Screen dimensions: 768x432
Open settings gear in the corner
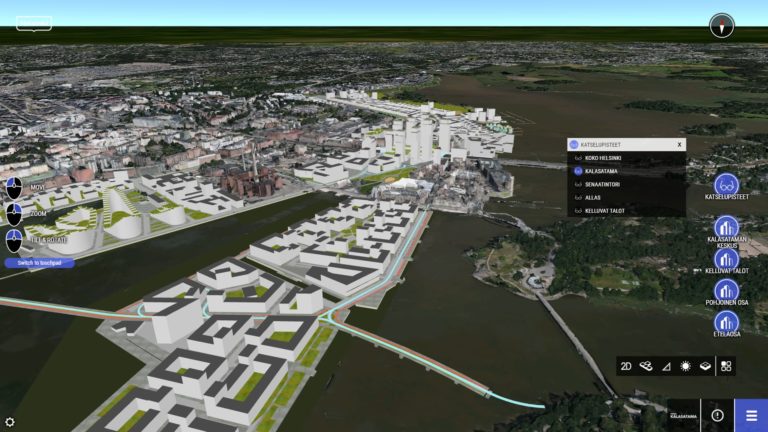click(x=10, y=422)
